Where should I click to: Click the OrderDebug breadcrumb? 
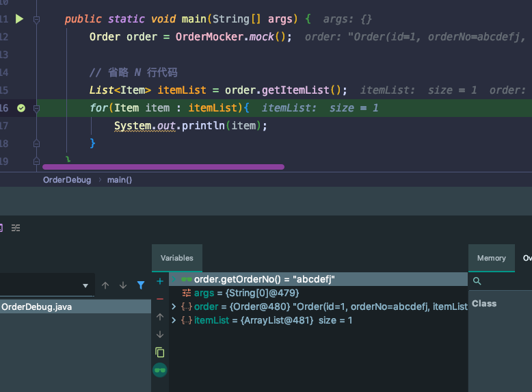67,180
